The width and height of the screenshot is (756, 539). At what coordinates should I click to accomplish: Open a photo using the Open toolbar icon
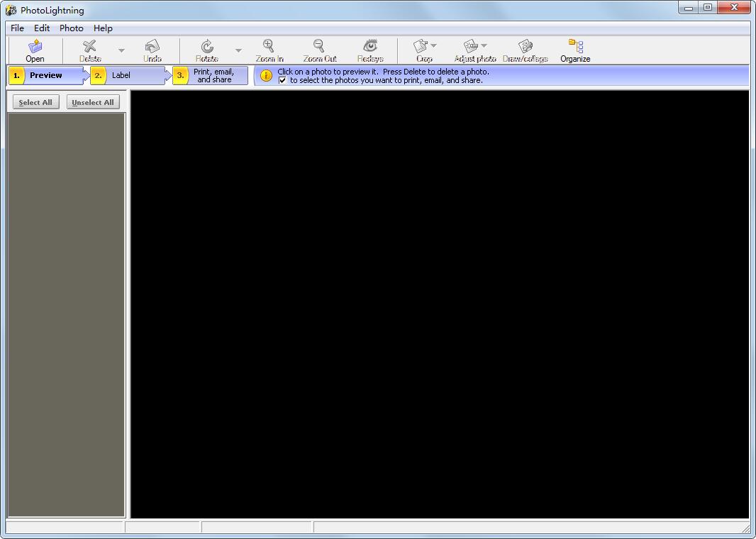(x=34, y=50)
